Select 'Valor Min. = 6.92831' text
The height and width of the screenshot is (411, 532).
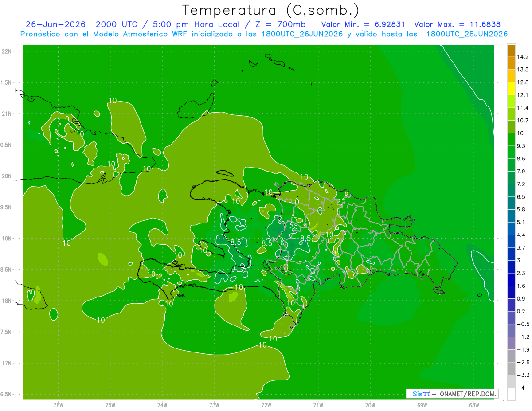(363, 24)
